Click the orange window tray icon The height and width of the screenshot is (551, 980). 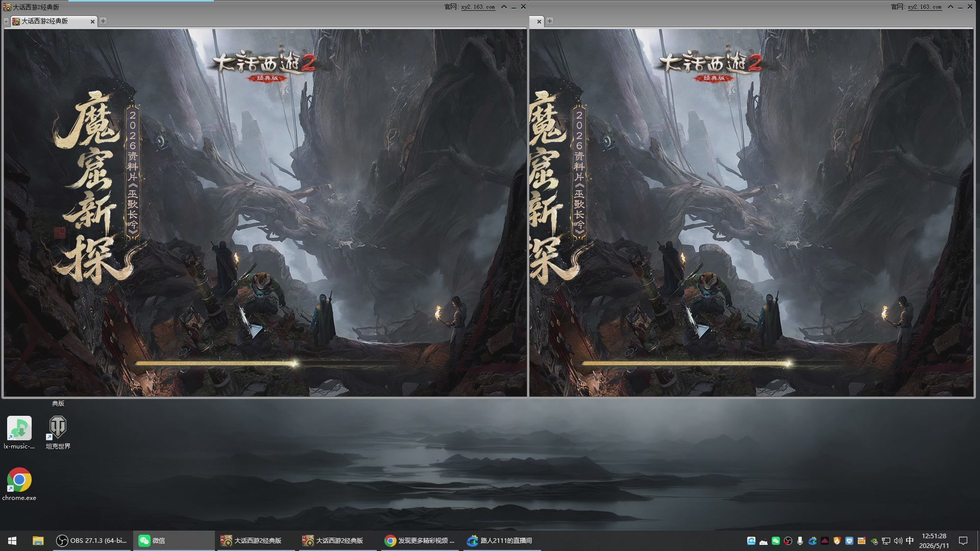tap(862, 541)
